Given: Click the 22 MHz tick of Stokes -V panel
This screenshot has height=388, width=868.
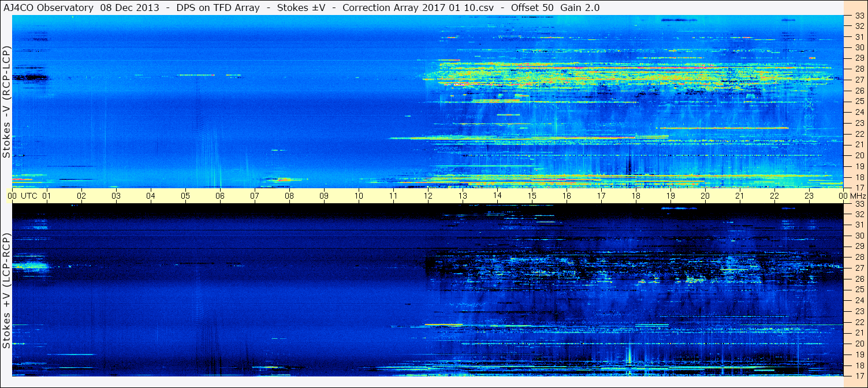Looking at the screenshot, I should click(x=859, y=134).
